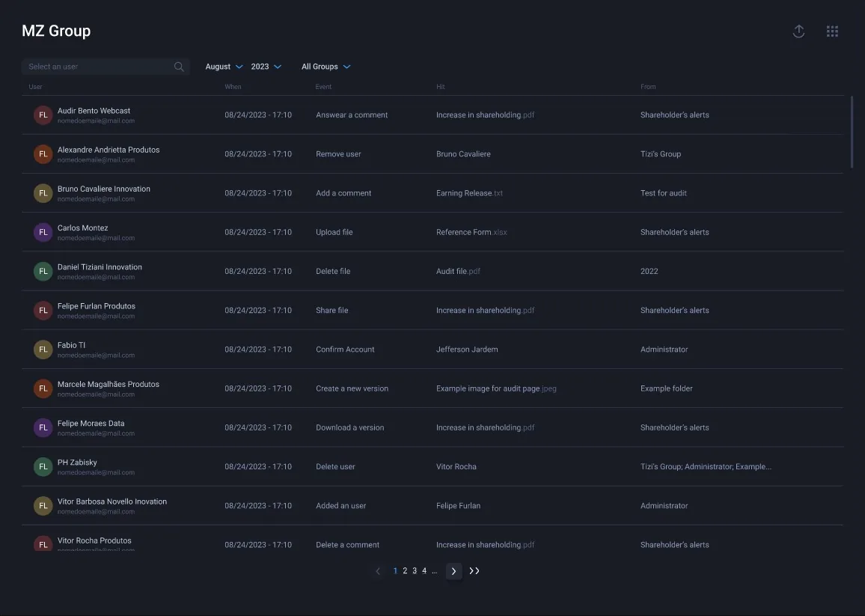Click 'Example folder' from cell
This screenshot has width=865, height=616.
(667, 388)
